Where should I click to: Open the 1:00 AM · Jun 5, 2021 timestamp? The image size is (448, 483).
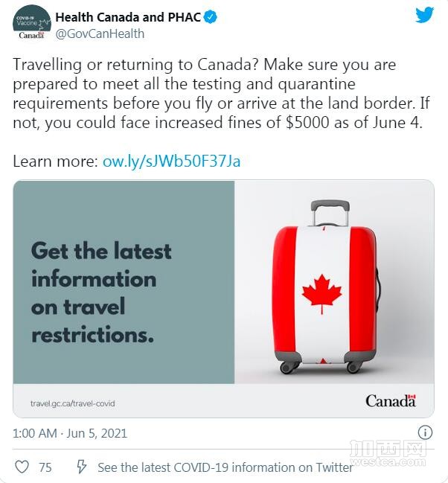pos(70,433)
